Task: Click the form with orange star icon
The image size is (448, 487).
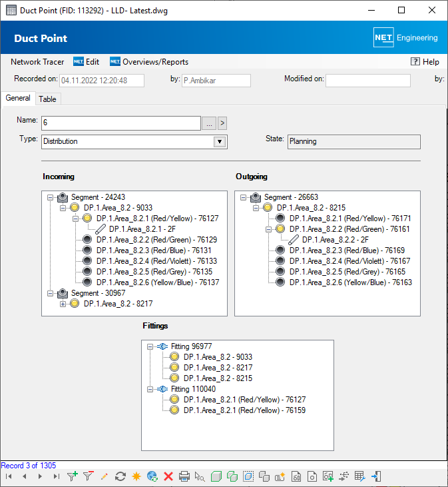Action: click(280, 476)
